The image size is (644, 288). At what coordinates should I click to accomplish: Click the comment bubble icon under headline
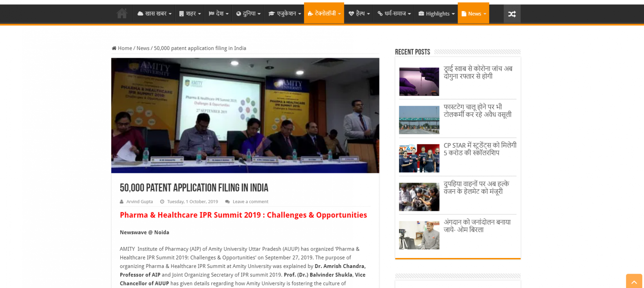point(227,202)
